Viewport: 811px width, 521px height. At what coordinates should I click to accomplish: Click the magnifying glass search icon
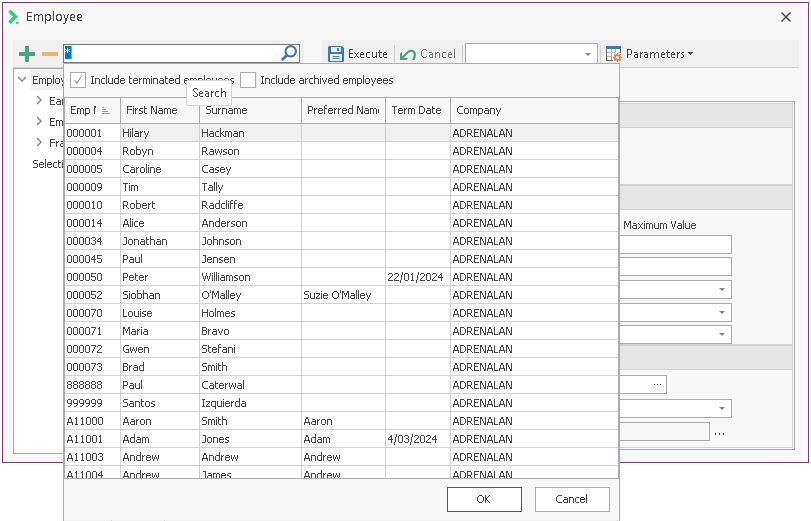(x=289, y=54)
